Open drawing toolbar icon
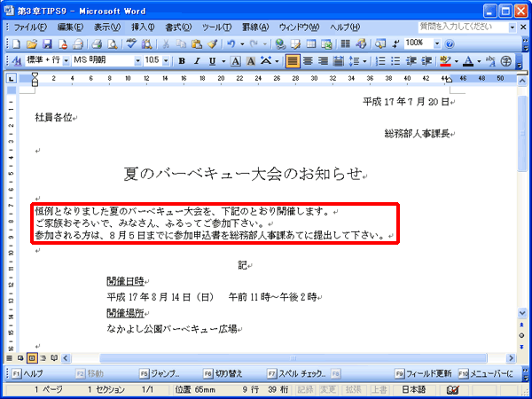The image size is (532, 399). (362, 43)
